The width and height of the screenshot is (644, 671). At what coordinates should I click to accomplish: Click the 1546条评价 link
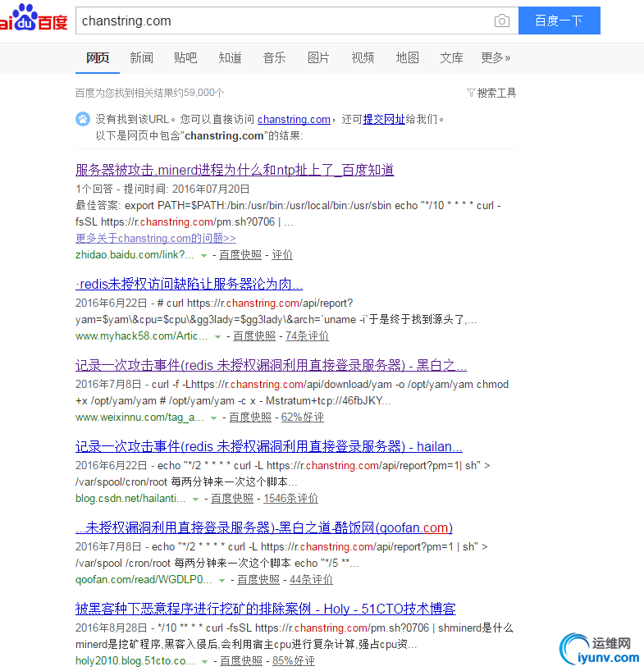click(x=290, y=499)
